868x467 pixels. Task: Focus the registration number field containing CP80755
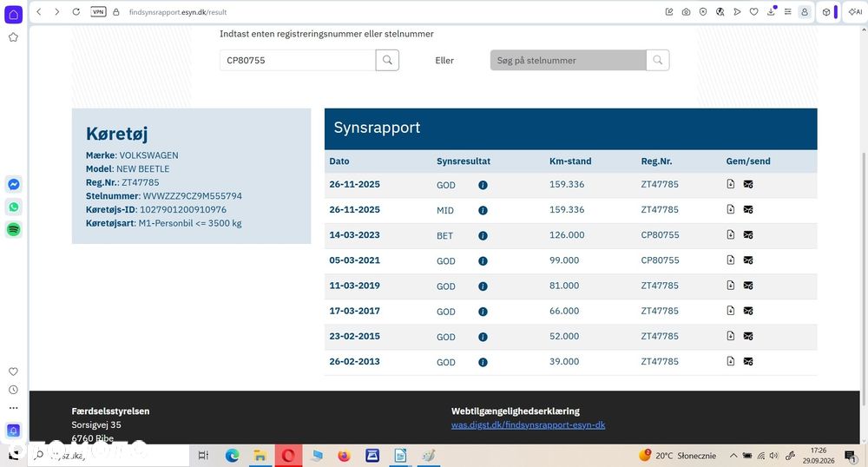click(x=298, y=60)
